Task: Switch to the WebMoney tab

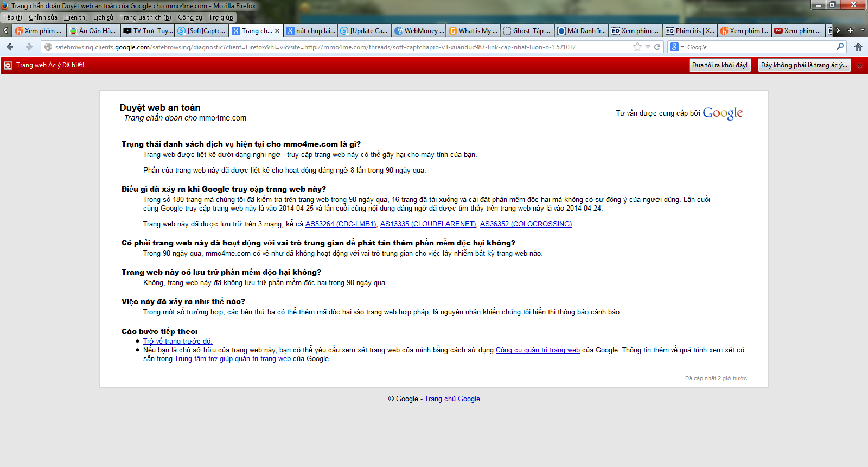Action: [419, 31]
